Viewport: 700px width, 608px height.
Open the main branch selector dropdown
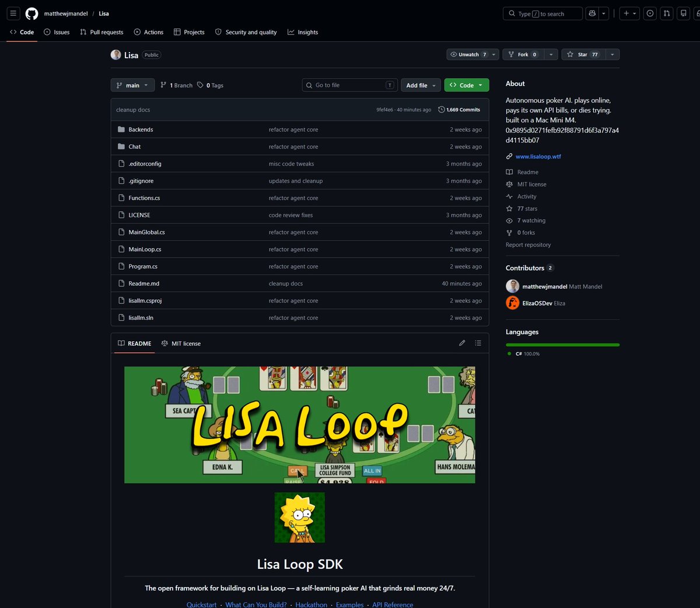[x=132, y=85]
